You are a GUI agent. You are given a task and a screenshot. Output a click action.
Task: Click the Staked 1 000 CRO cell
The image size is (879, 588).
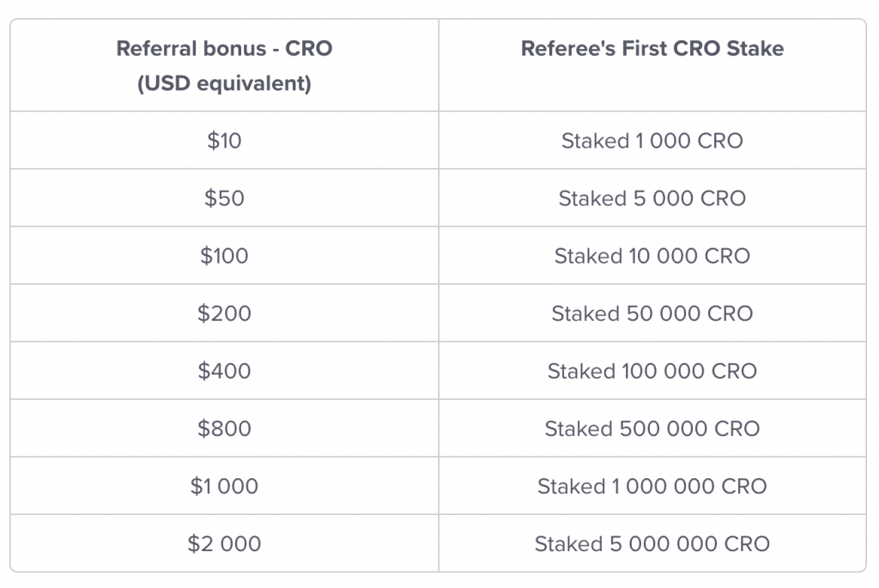point(652,140)
